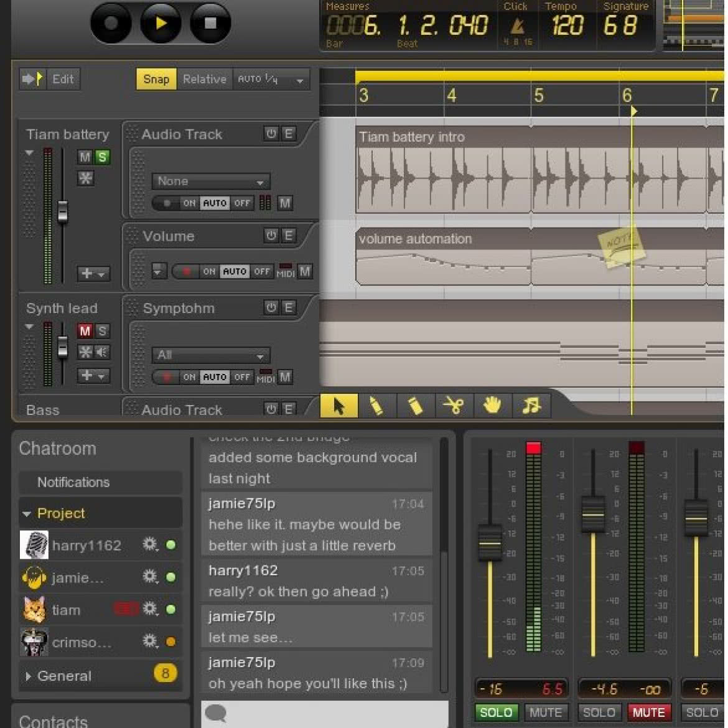Click the Tiam battery volume fader
This screenshot has height=728, width=728.
(63, 212)
